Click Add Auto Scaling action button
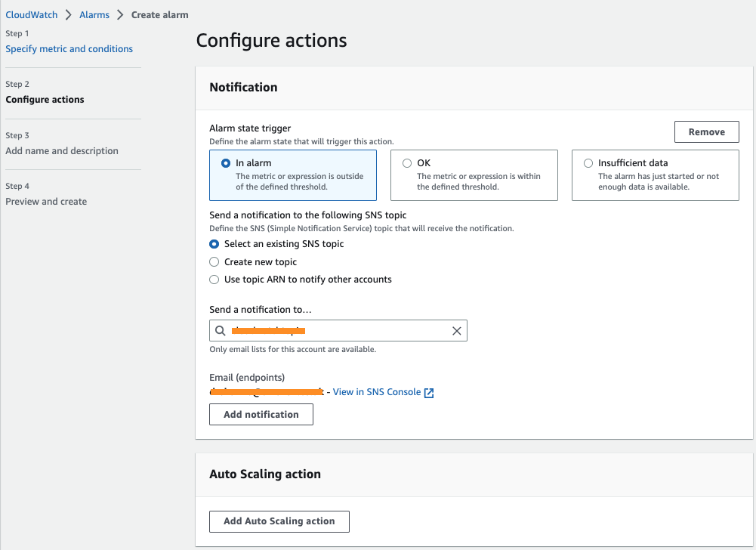756x550 pixels. point(279,521)
